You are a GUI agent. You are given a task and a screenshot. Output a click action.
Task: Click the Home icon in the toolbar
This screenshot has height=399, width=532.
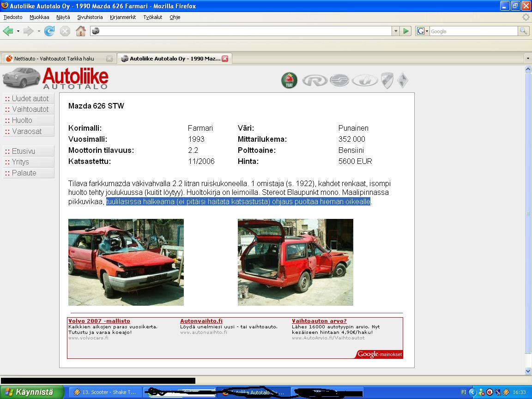(x=80, y=31)
